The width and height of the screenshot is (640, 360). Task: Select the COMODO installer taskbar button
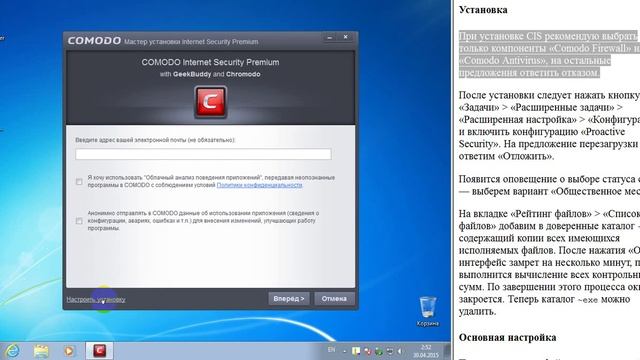(x=100, y=351)
